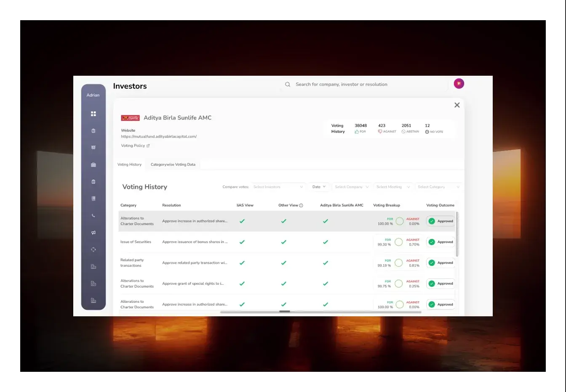Click Approved badge in Issue of Securities row
Viewport: 566px width, 392px height.
coord(441,242)
